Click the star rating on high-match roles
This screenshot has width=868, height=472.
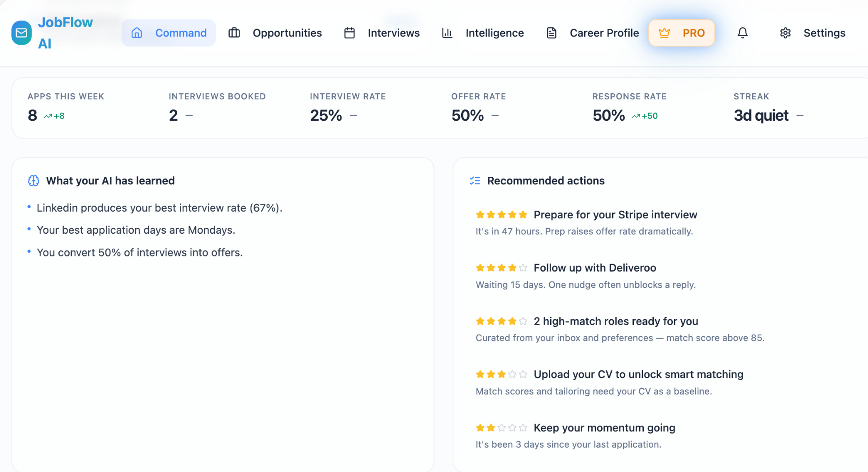tap(501, 321)
